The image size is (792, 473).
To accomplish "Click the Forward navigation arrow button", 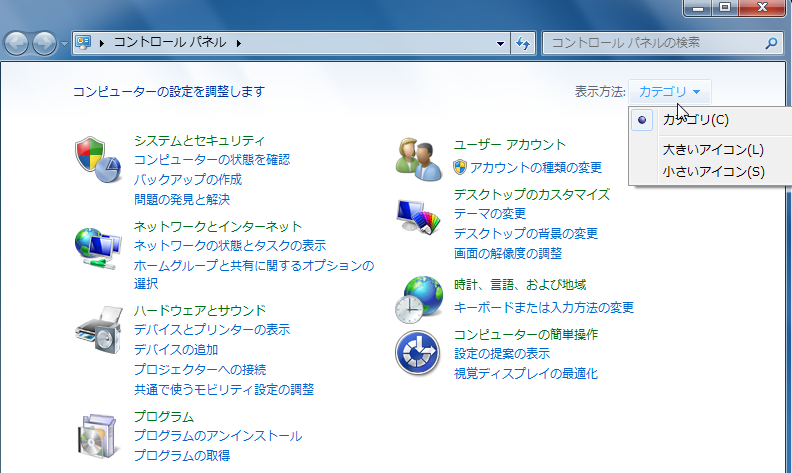I will [x=44, y=43].
